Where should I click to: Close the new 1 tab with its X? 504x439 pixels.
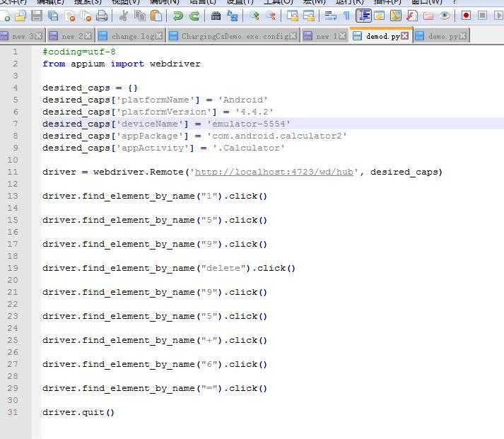(x=342, y=36)
